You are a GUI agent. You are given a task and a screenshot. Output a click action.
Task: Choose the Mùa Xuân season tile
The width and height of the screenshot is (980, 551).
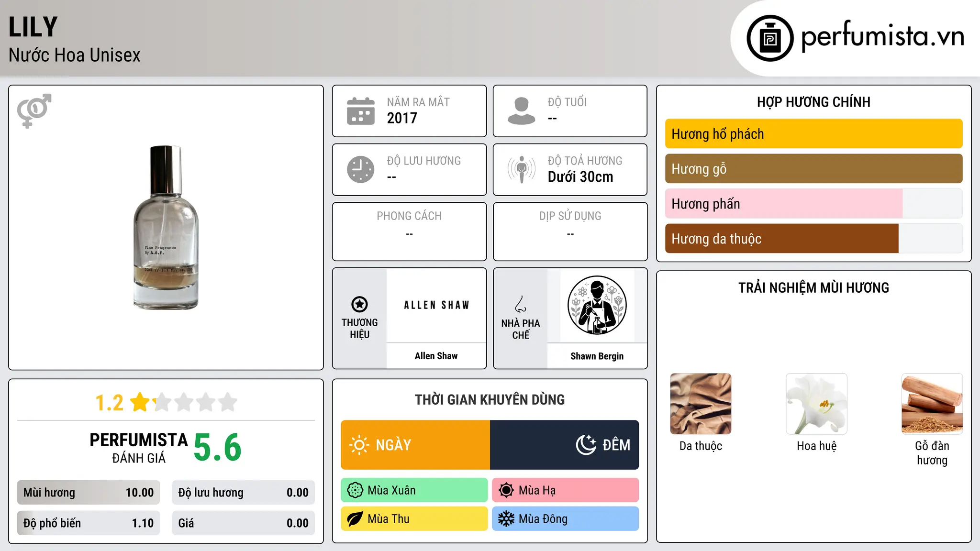point(414,490)
